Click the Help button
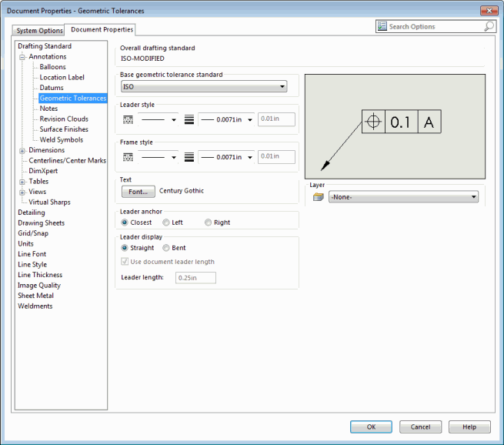The width and height of the screenshot is (504, 445). [x=469, y=427]
